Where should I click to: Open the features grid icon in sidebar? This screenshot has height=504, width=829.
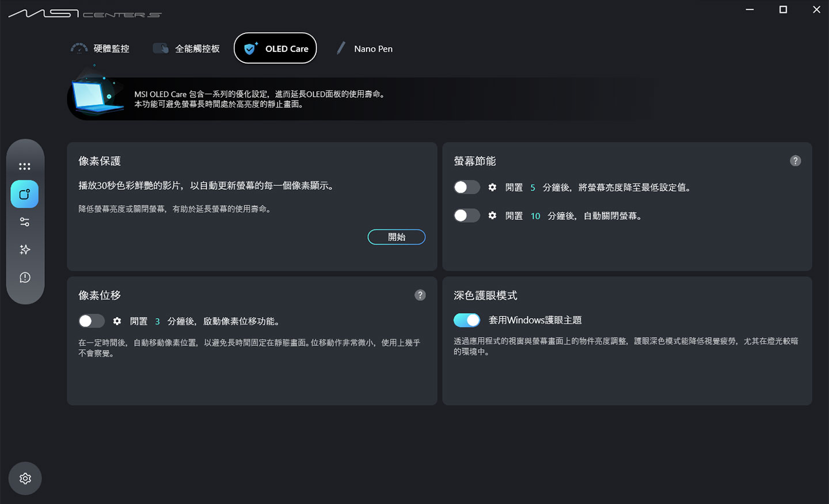point(25,166)
